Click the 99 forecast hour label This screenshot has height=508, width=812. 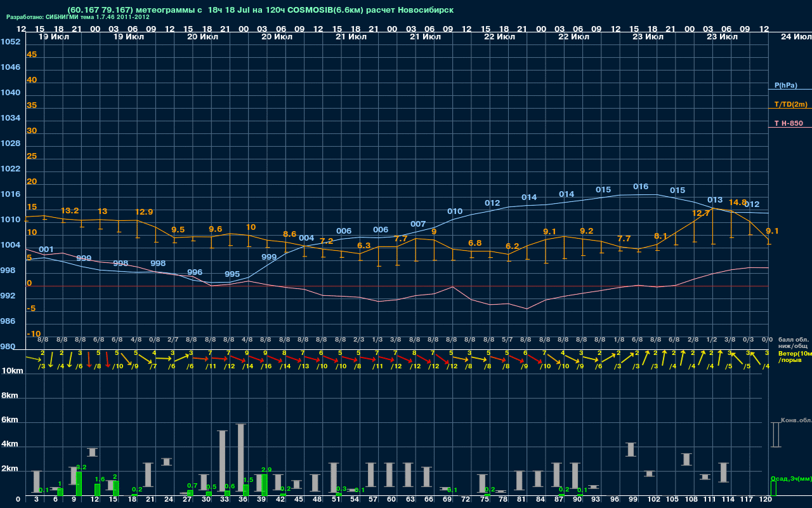click(x=633, y=500)
